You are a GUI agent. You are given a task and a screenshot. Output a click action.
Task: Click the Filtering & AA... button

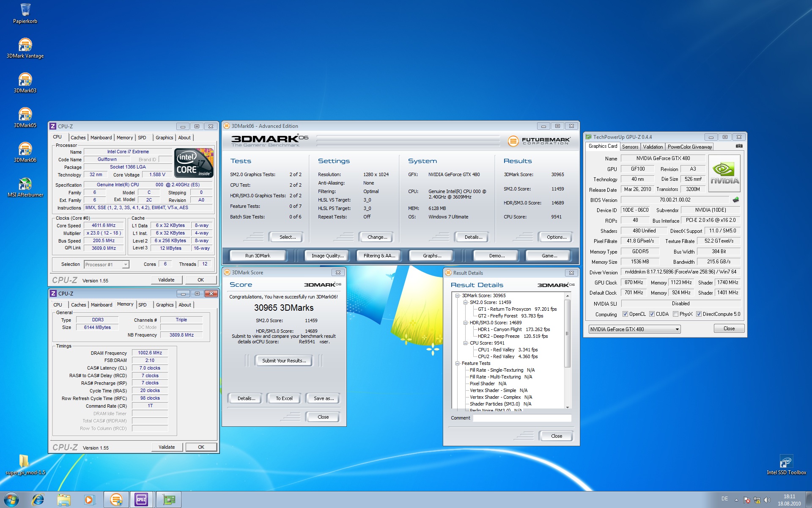pos(379,256)
